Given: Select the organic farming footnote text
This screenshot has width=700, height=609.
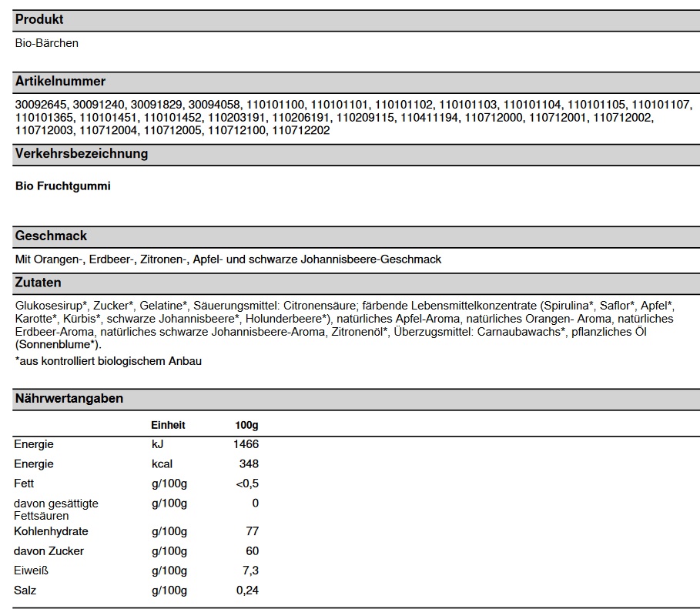Looking at the screenshot, I should 108,360.
